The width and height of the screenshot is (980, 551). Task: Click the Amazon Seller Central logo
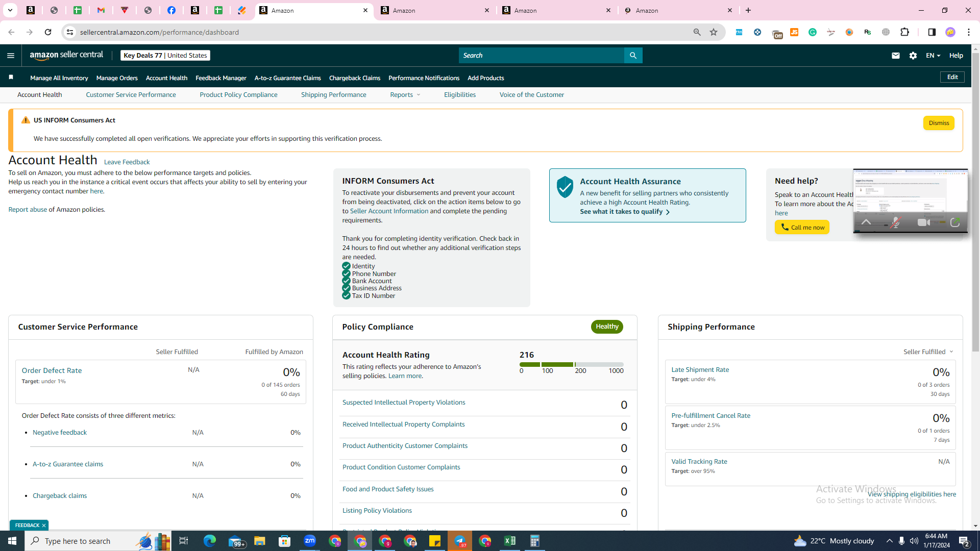(66, 55)
